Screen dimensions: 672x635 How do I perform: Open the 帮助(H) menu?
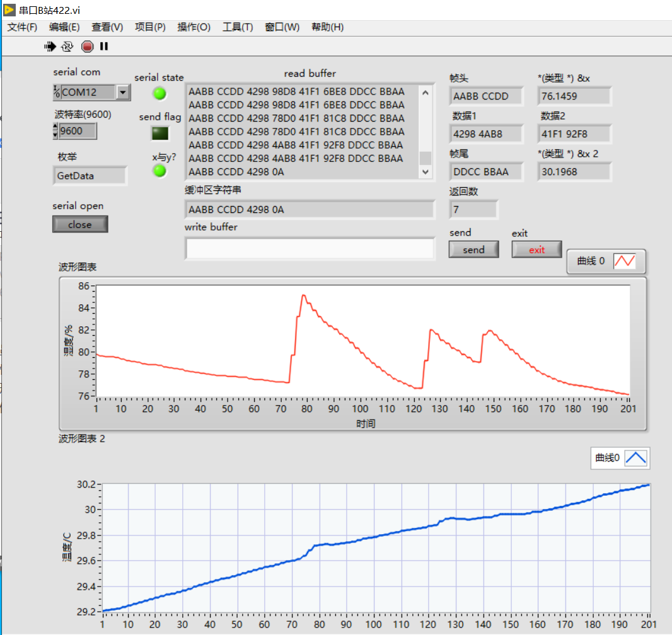327,27
